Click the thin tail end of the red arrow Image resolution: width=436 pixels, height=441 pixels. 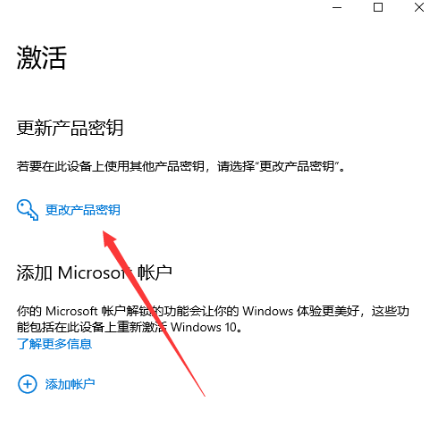tap(203, 393)
